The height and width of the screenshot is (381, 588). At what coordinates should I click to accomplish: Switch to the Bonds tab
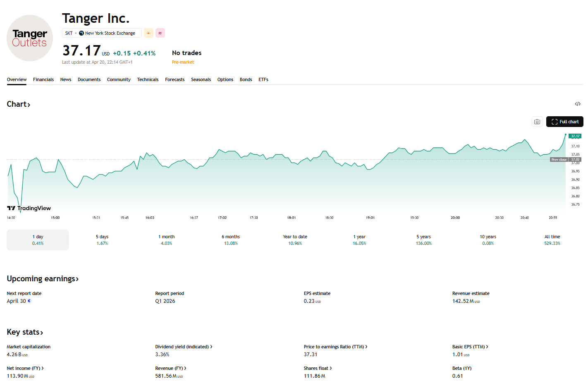[x=246, y=79]
